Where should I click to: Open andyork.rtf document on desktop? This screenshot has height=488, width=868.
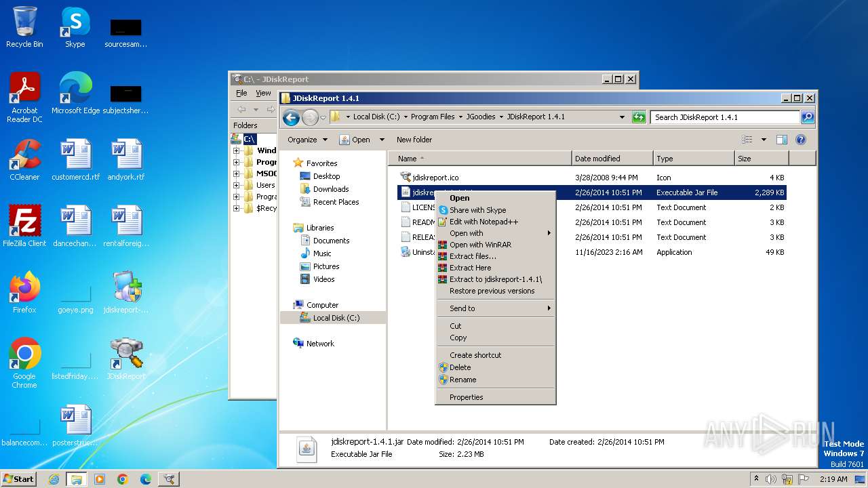125,160
